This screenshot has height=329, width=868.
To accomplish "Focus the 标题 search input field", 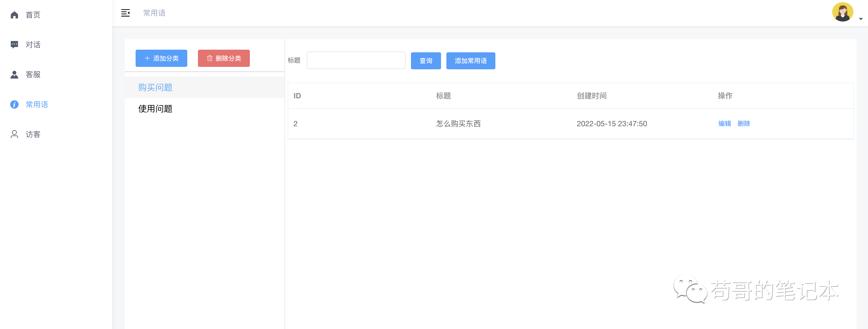I will click(356, 60).
